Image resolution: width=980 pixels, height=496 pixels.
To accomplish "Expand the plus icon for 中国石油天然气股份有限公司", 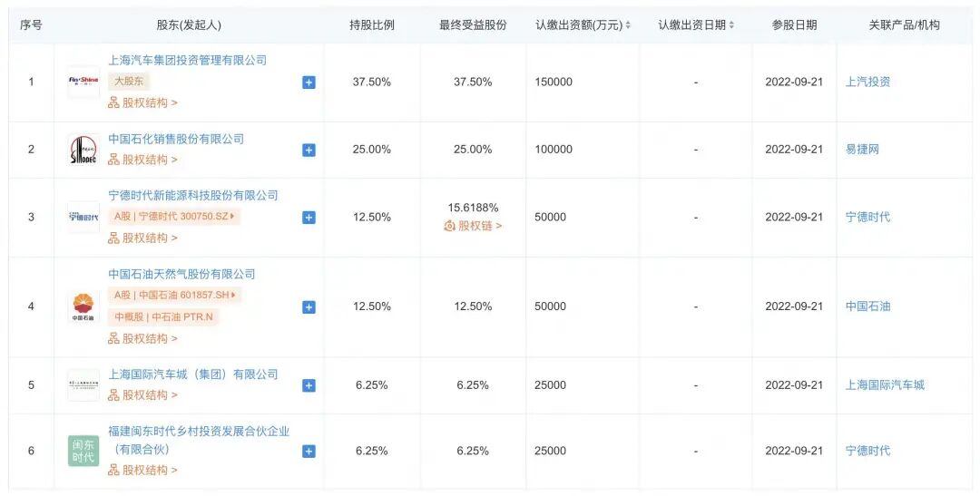I will pyautogui.click(x=309, y=306).
